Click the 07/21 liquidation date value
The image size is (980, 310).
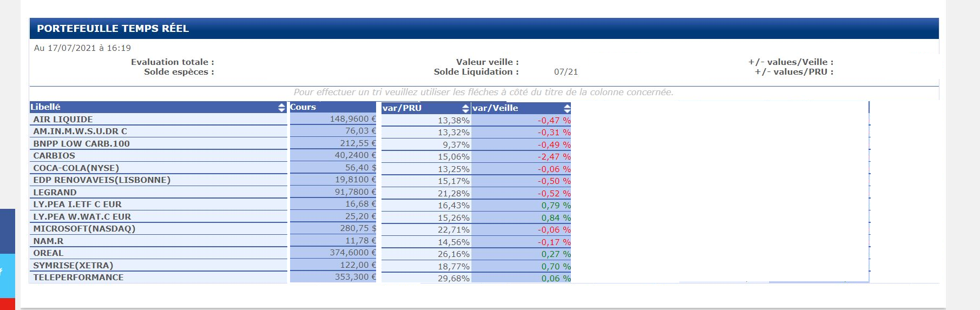click(566, 72)
